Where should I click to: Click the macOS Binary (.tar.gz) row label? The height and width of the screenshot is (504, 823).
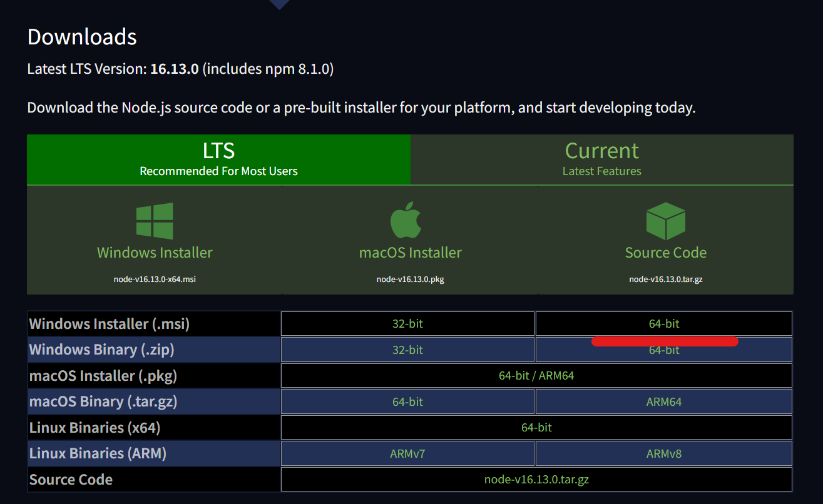(103, 402)
